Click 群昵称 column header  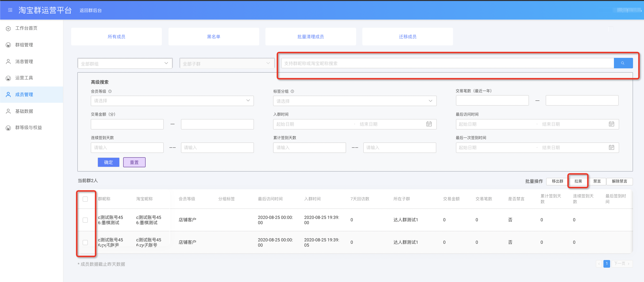104,199
